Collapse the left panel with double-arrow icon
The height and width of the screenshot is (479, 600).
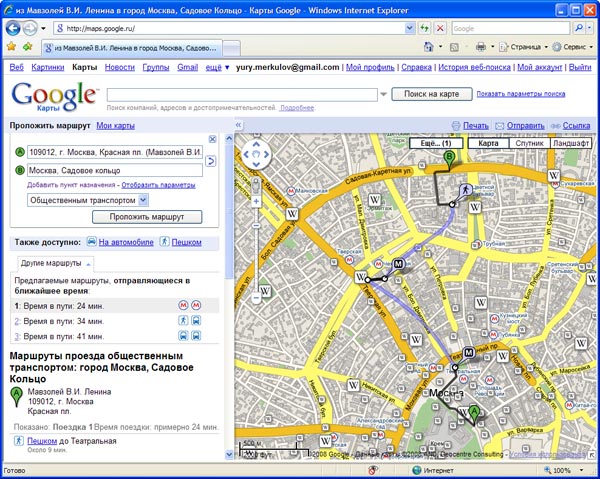238,125
